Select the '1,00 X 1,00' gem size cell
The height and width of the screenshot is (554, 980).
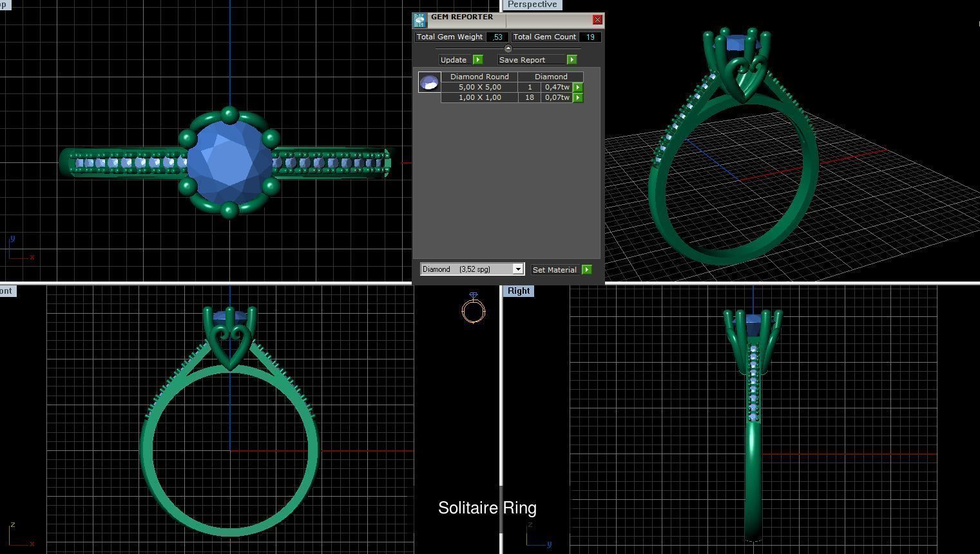(x=479, y=97)
